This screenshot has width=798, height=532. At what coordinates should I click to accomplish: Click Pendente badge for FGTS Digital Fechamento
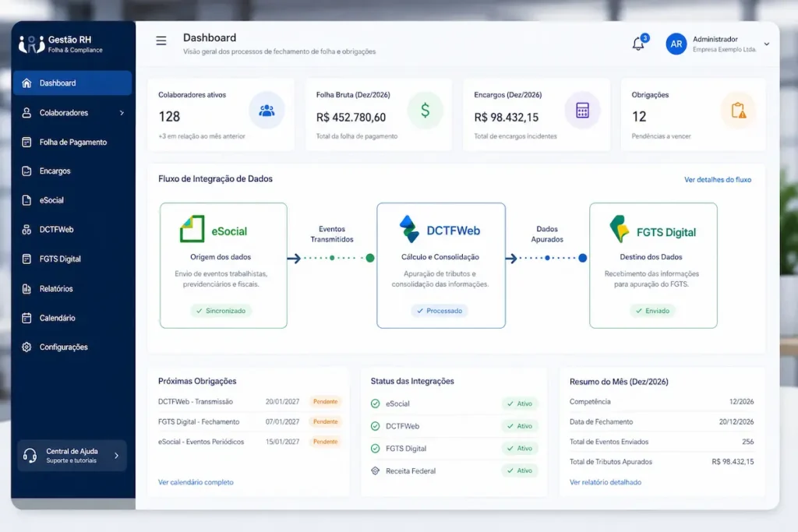tap(325, 421)
